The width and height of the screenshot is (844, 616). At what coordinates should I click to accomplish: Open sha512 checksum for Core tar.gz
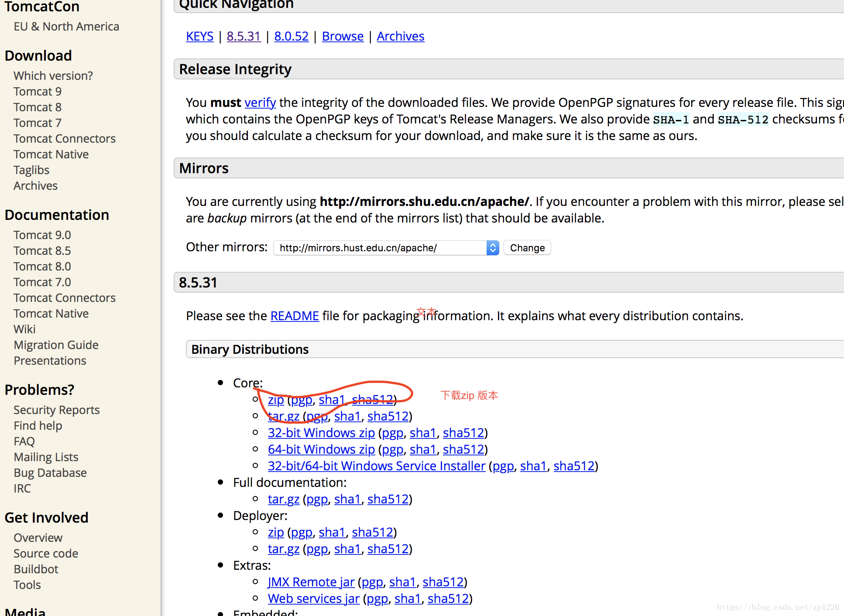(388, 416)
